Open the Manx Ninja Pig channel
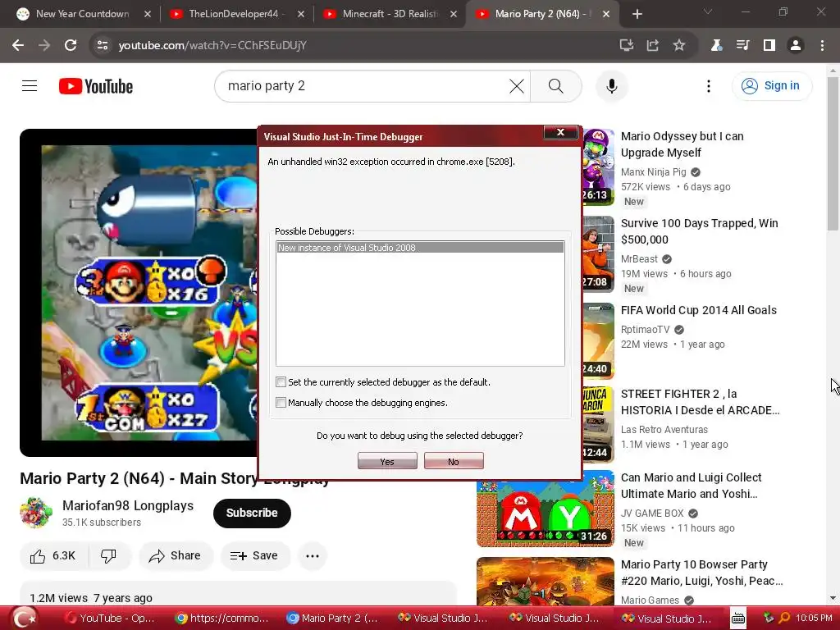This screenshot has height=630, width=840. click(653, 172)
